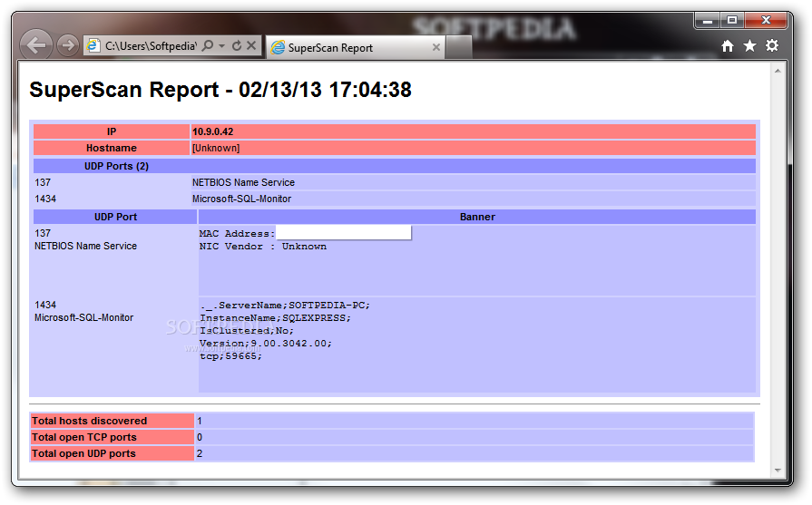Click the scrollbar down arrow

(x=778, y=471)
